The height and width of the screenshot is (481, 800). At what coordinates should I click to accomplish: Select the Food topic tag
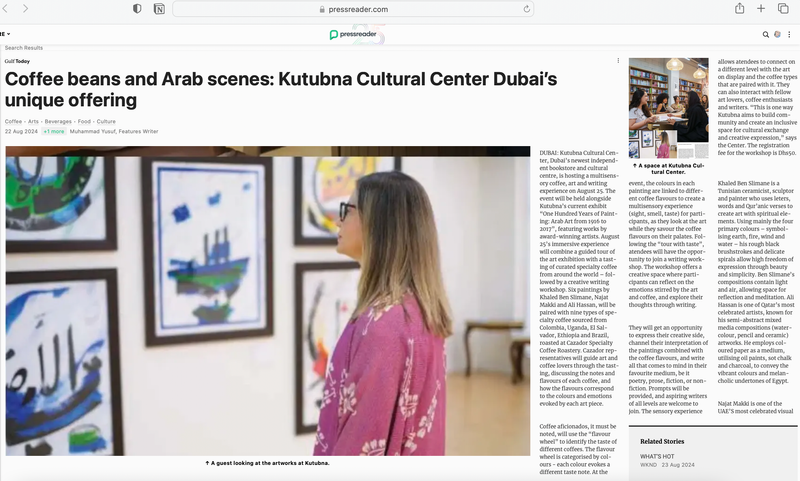tap(84, 121)
